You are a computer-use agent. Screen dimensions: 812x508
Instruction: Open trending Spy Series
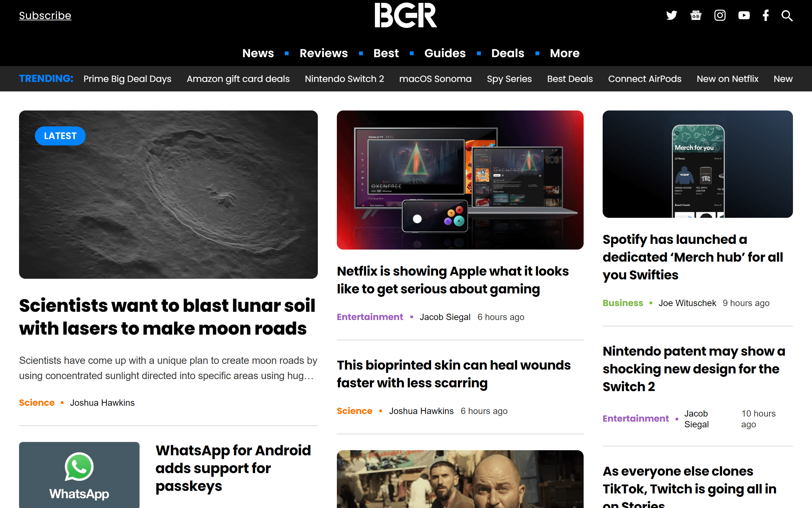coord(509,79)
